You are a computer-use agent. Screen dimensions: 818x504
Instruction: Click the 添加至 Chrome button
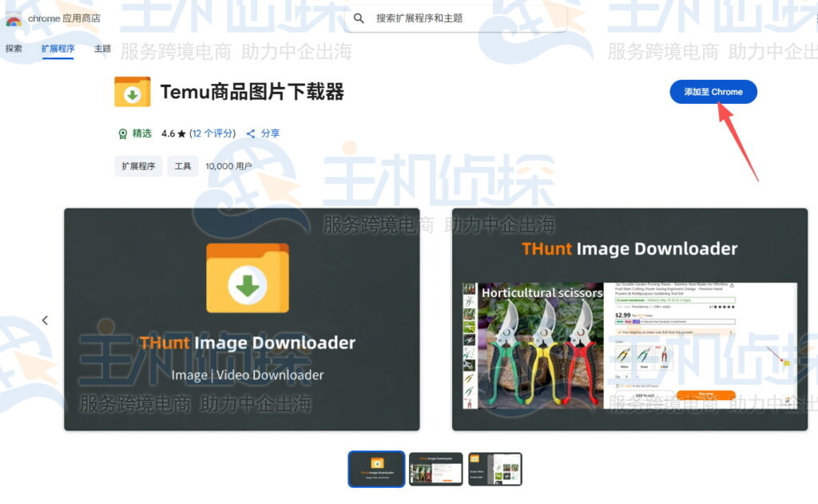click(x=713, y=91)
